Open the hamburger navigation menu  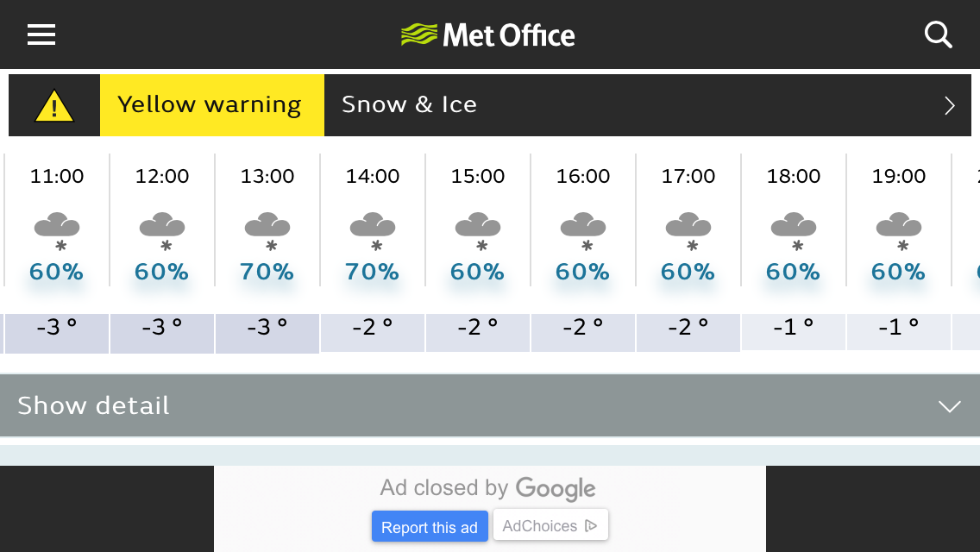pyautogui.click(x=41, y=34)
